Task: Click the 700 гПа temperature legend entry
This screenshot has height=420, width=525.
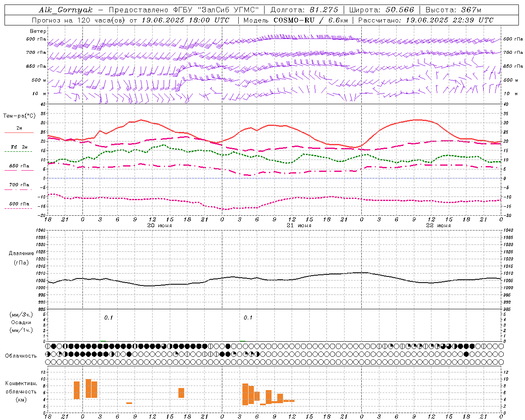Action: tap(19, 185)
